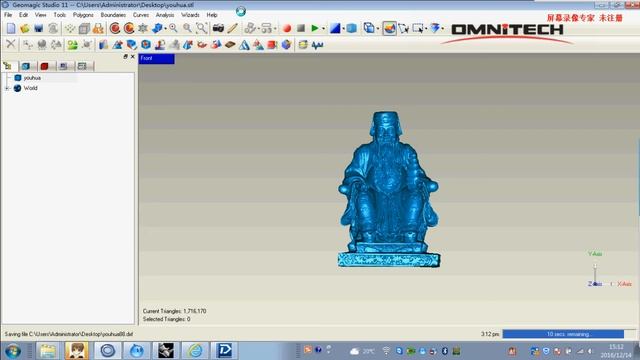Select the Zoom in magnifier

click(x=173, y=28)
